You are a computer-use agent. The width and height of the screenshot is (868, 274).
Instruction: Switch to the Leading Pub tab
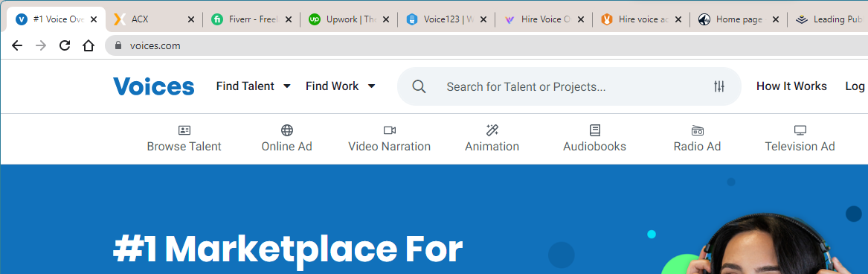point(829,19)
